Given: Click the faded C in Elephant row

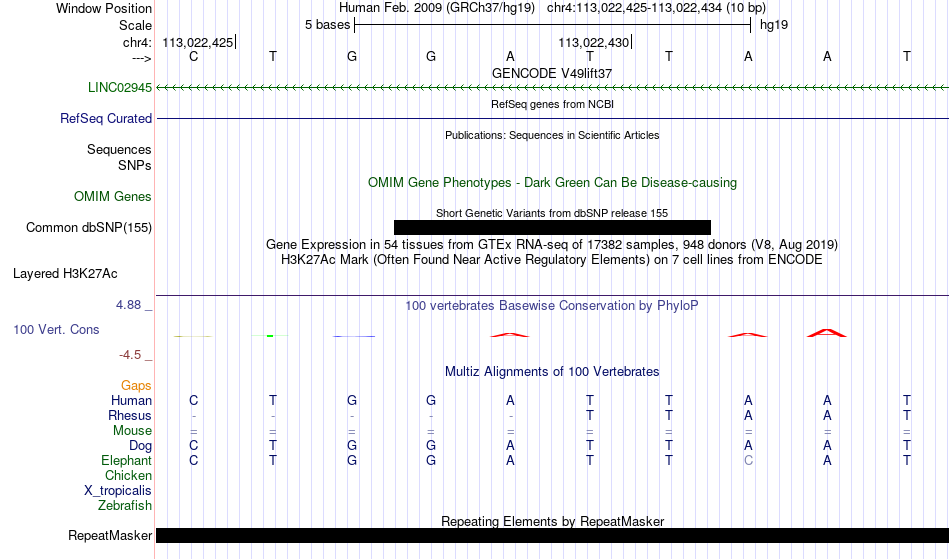Looking at the screenshot, I should [748, 460].
